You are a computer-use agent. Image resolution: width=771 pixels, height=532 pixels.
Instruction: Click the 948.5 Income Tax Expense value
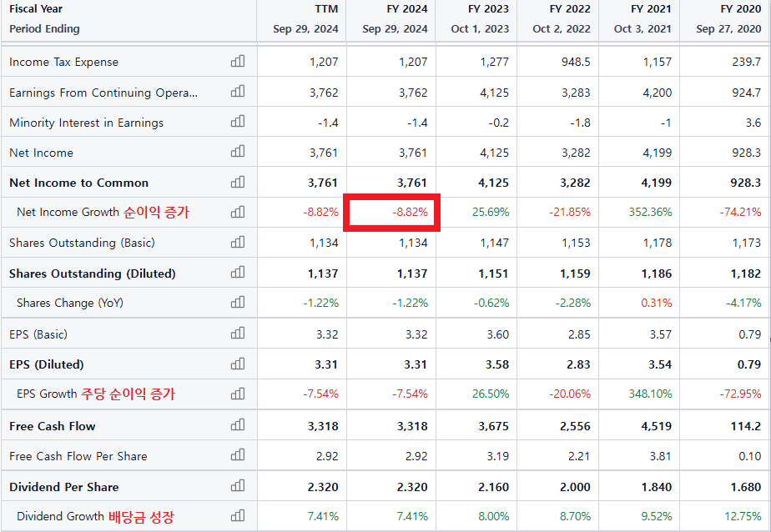coord(576,62)
